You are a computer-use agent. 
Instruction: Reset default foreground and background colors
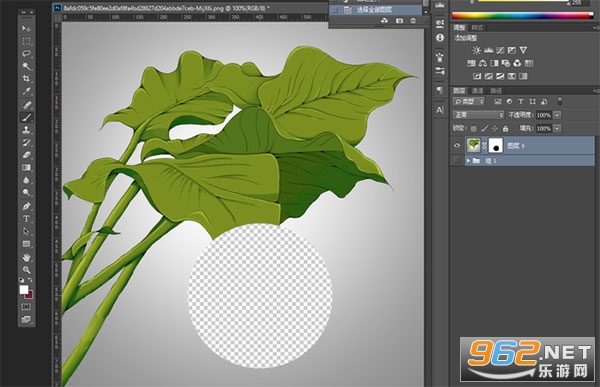point(21,280)
